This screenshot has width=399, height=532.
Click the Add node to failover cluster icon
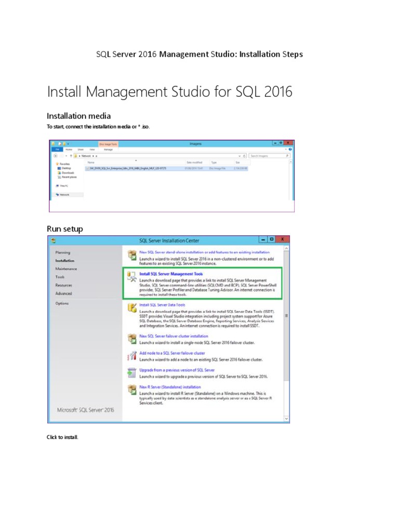[x=131, y=356]
